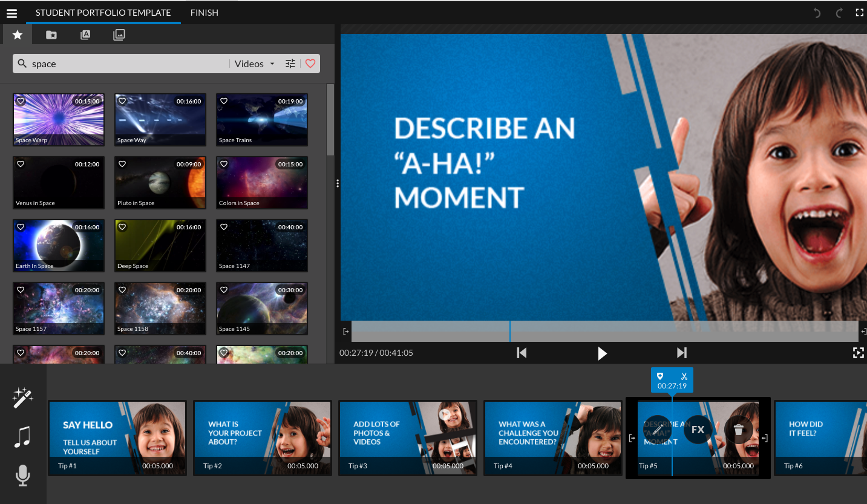
Task: Open the search filter sliders icon
Action: click(290, 64)
